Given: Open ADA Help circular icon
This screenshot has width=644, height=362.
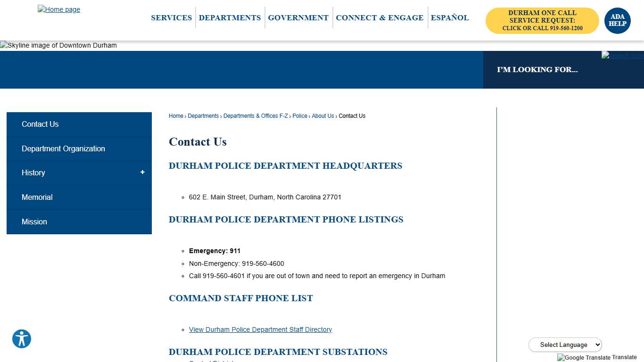Looking at the screenshot, I should point(617,20).
